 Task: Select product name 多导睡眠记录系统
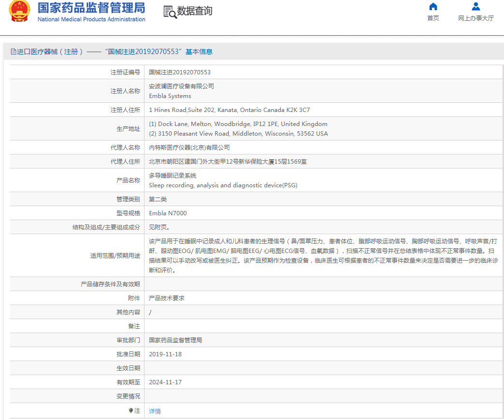173,176
